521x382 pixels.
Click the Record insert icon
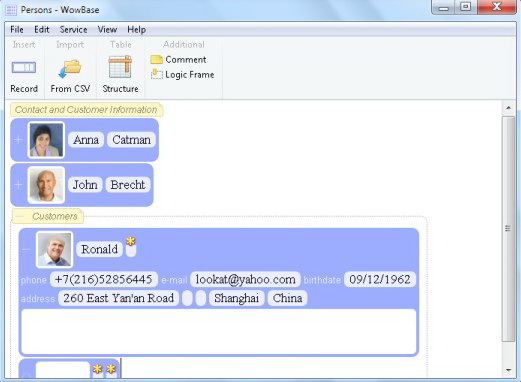pos(24,68)
